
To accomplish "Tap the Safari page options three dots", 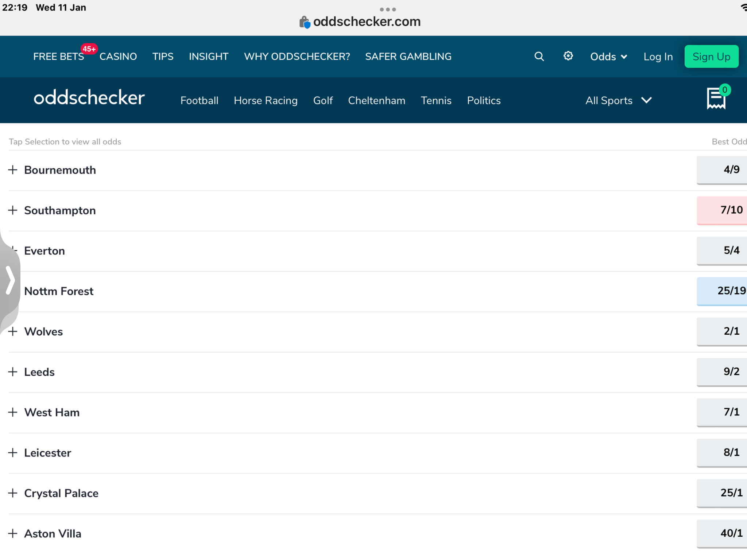I will click(x=388, y=9).
